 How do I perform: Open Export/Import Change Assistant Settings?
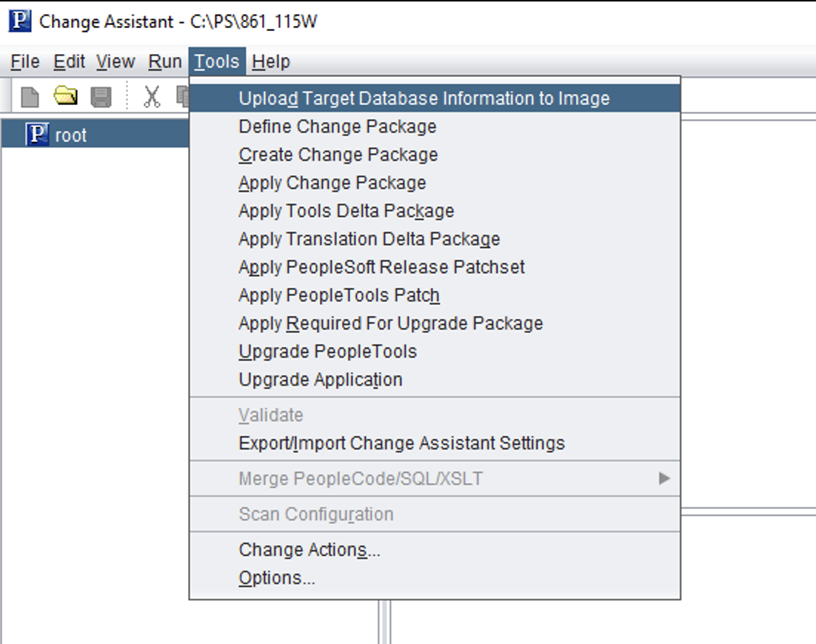coord(401,443)
